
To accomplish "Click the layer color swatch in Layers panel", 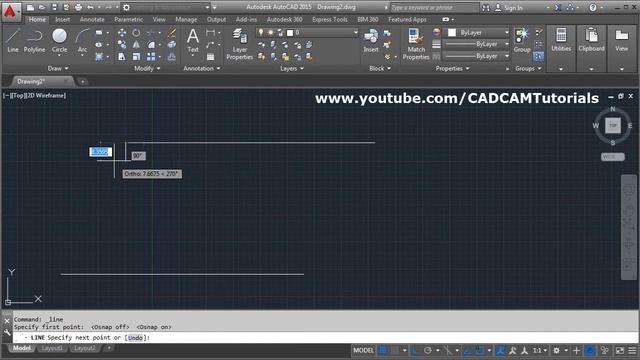I will (290, 33).
